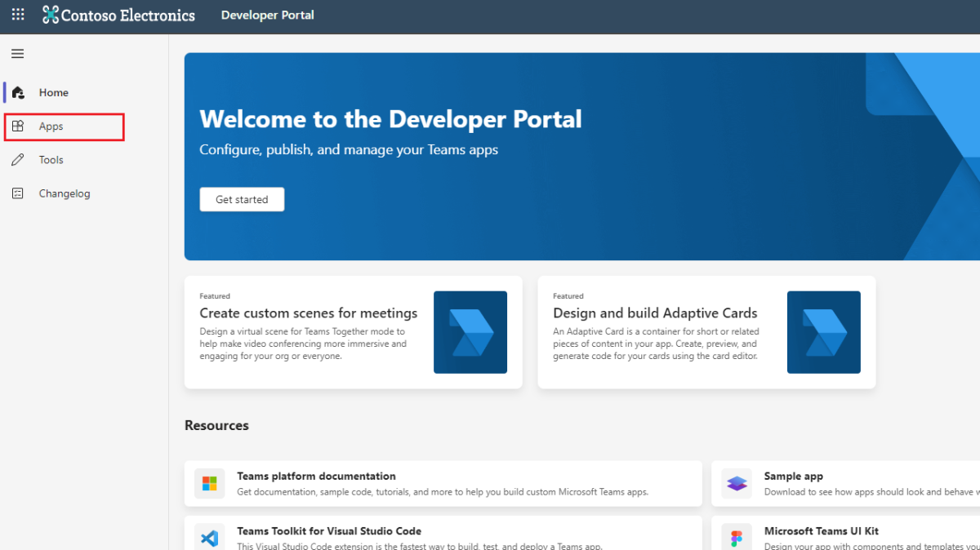
Task: Click the Visual Studio Code icon
Action: point(210,538)
